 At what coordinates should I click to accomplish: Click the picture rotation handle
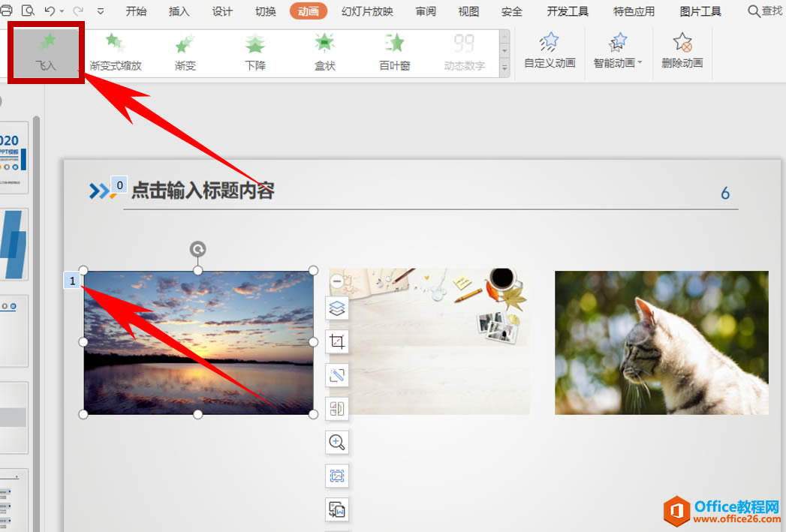[197, 249]
